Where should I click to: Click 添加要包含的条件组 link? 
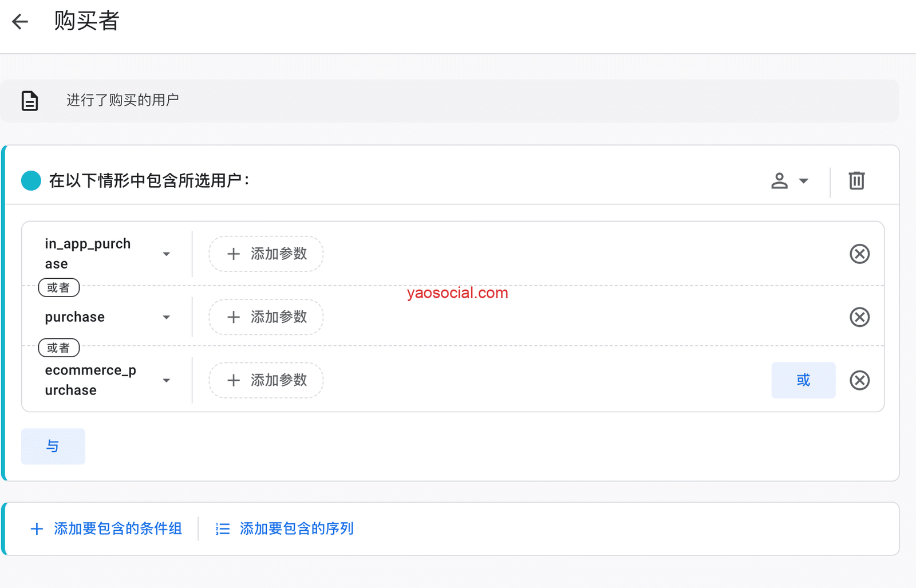pos(106,528)
